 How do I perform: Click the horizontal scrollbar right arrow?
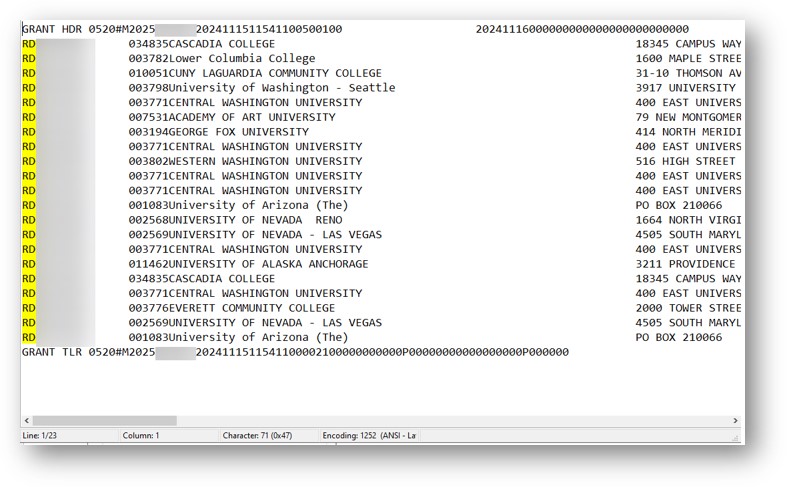click(735, 421)
